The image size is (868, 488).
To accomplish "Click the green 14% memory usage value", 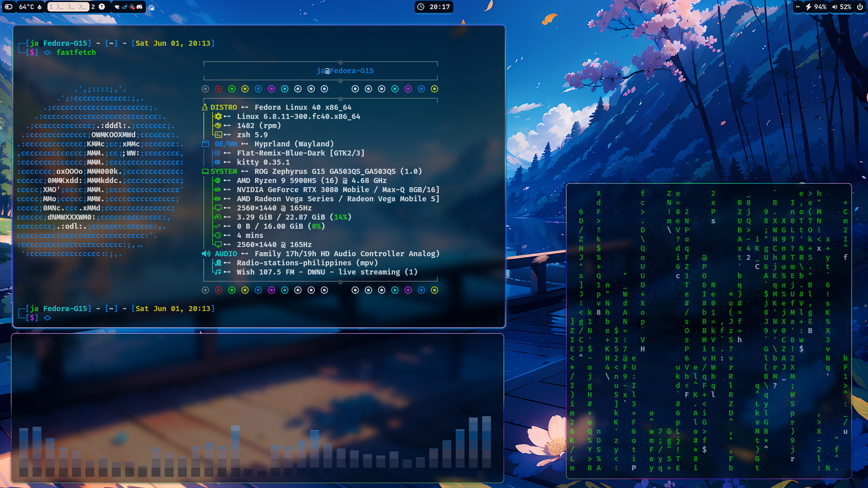I will coord(340,217).
